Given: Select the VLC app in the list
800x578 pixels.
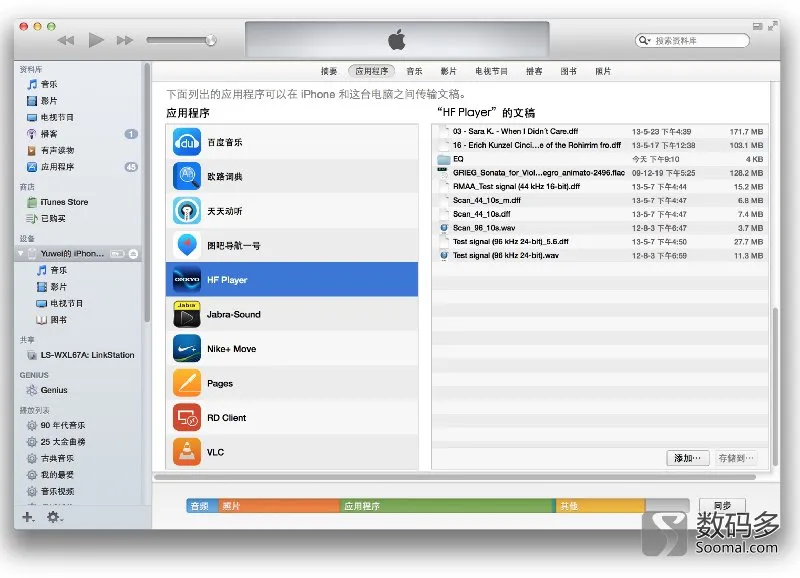Looking at the screenshot, I should [x=292, y=452].
